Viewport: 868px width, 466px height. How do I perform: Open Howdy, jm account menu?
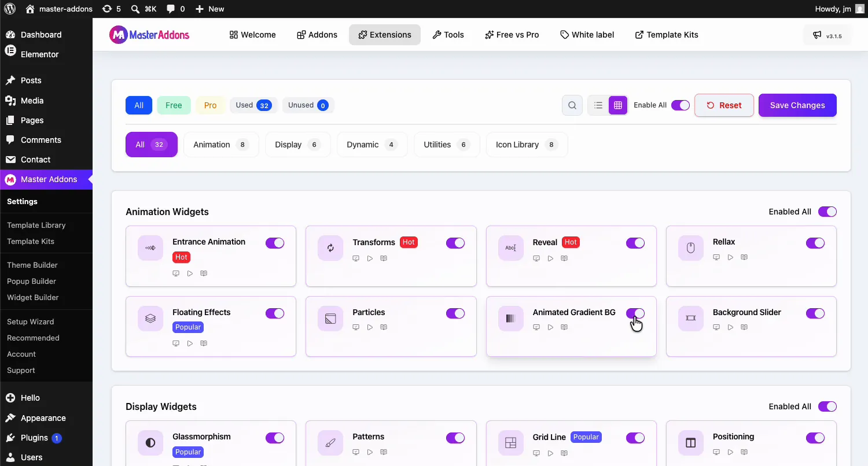(839, 9)
